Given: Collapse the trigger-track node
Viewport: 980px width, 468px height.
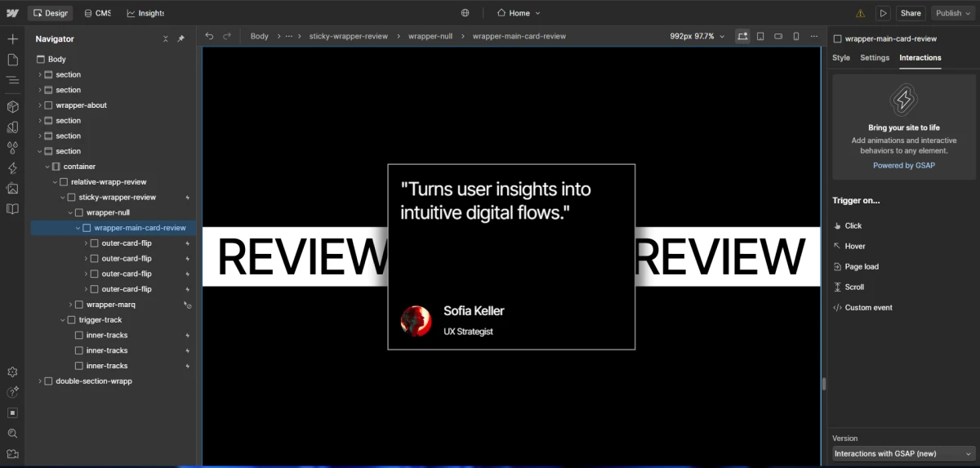Looking at the screenshot, I should pyautogui.click(x=63, y=320).
